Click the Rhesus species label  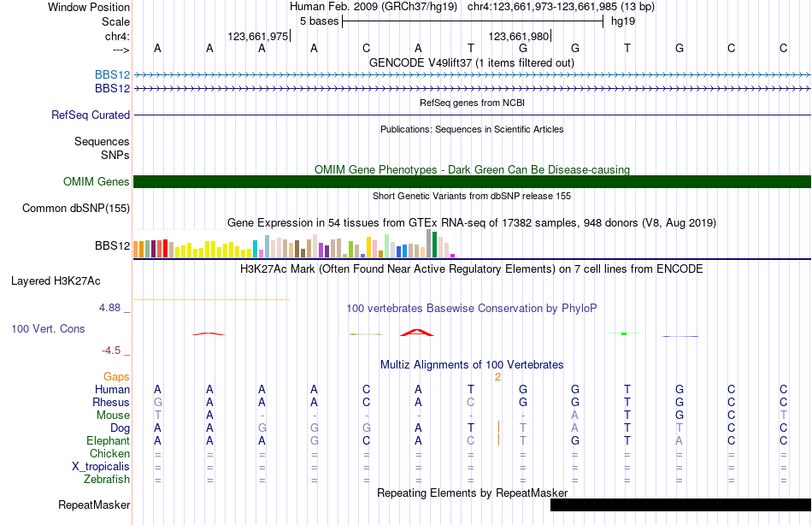tap(111, 403)
